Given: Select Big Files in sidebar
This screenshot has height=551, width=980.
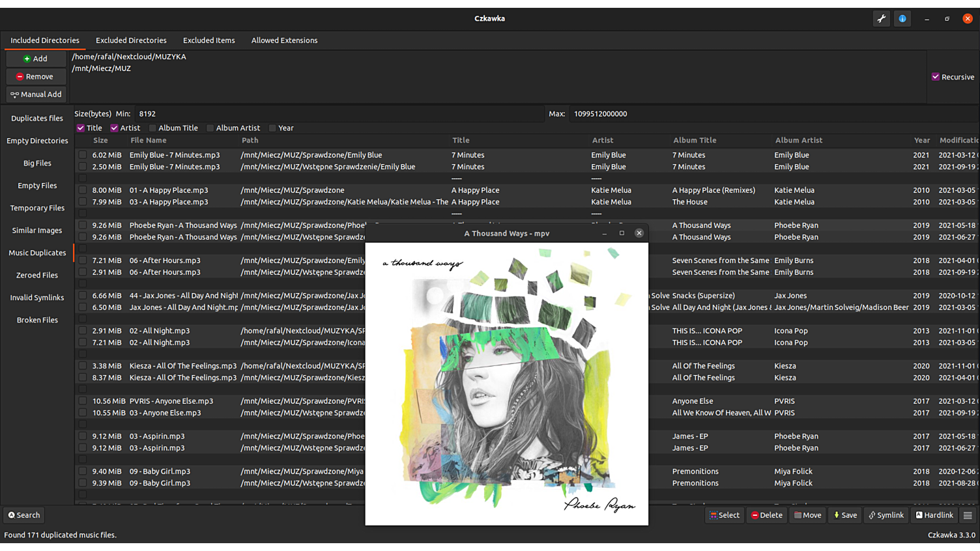Looking at the screenshot, I should point(37,163).
